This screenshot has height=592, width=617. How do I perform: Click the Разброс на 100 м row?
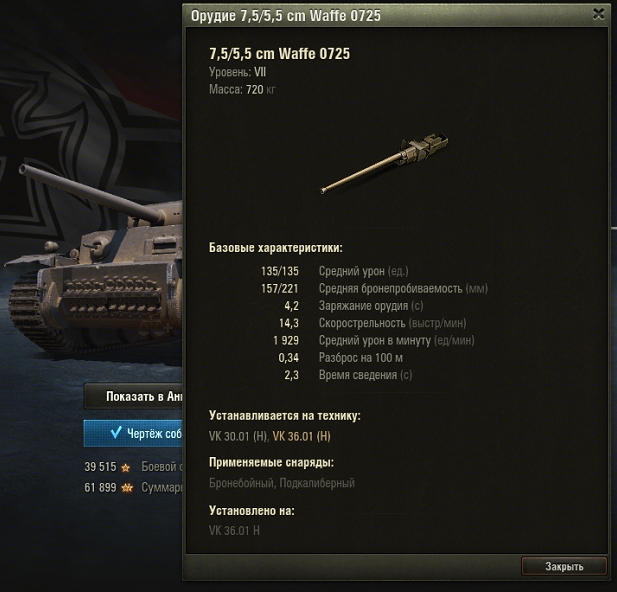point(340,358)
